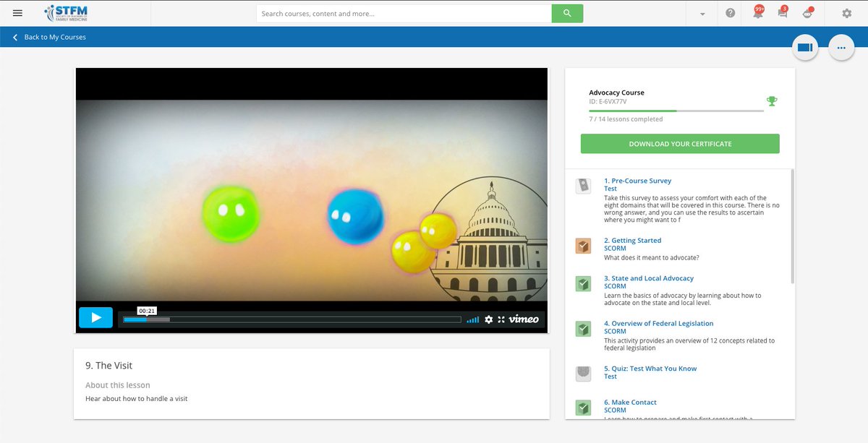Open the hamburger main menu
This screenshot has height=443, width=868.
[x=17, y=13]
